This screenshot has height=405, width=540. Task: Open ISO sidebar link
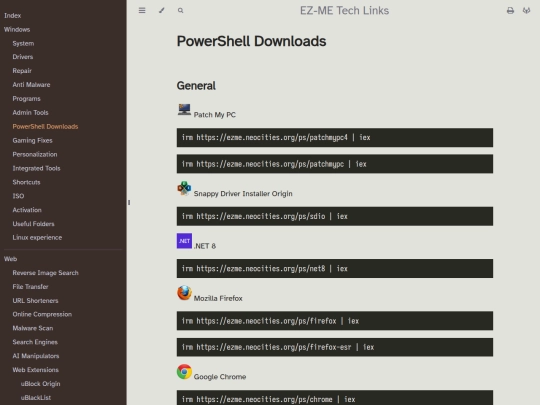point(18,196)
